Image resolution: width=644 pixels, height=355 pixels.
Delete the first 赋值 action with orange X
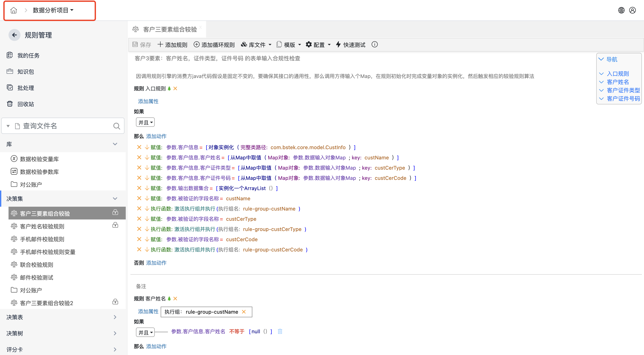[139, 147]
